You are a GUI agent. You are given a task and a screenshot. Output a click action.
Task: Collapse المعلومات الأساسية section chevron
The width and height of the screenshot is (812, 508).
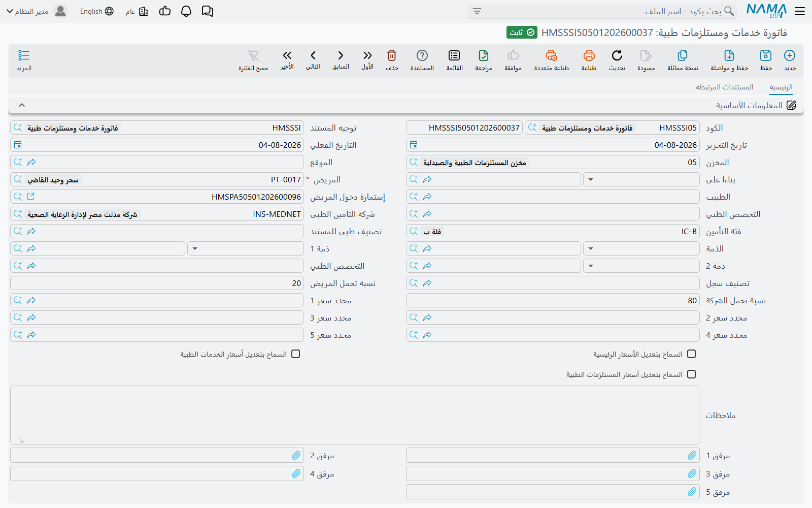click(22, 105)
